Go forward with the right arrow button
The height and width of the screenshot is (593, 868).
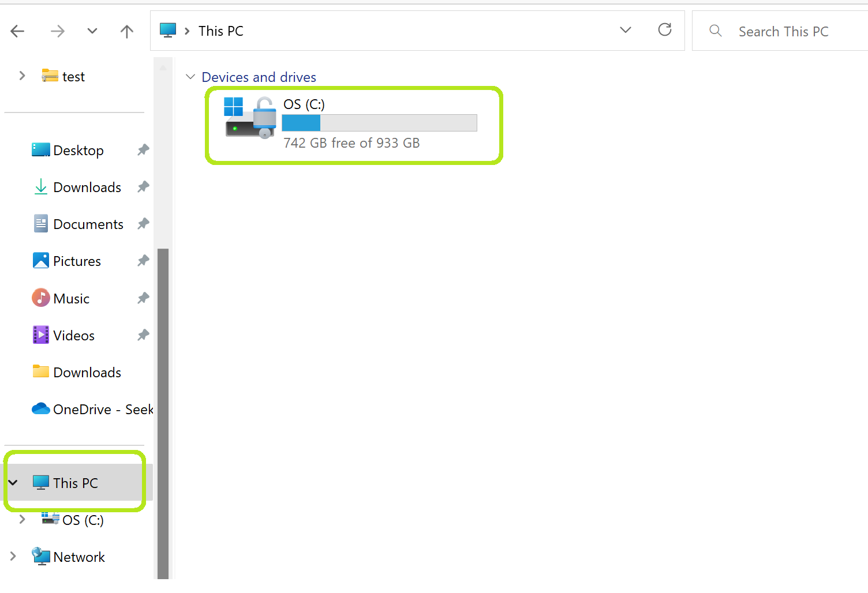click(x=57, y=31)
